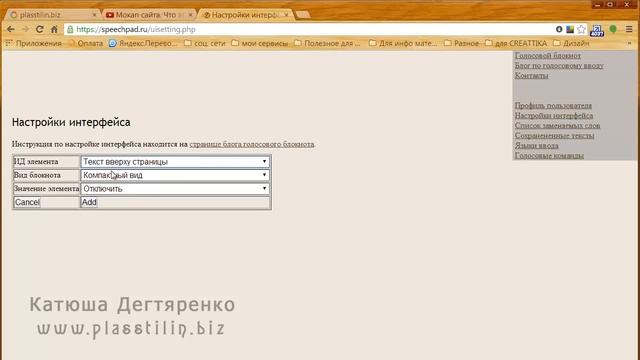This screenshot has width=640, height=360.
Task: Expand the Вид блокнота dropdown
Action: pos(175,175)
